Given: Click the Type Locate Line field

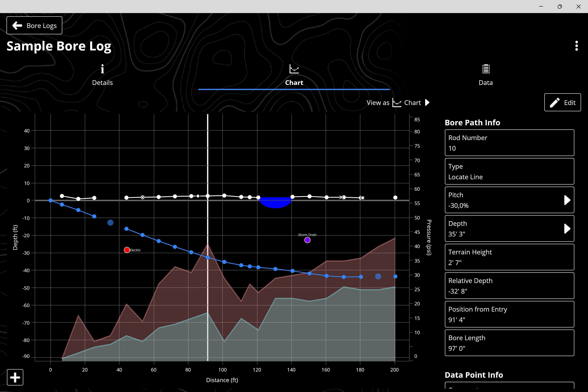Looking at the screenshot, I should pos(509,171).
